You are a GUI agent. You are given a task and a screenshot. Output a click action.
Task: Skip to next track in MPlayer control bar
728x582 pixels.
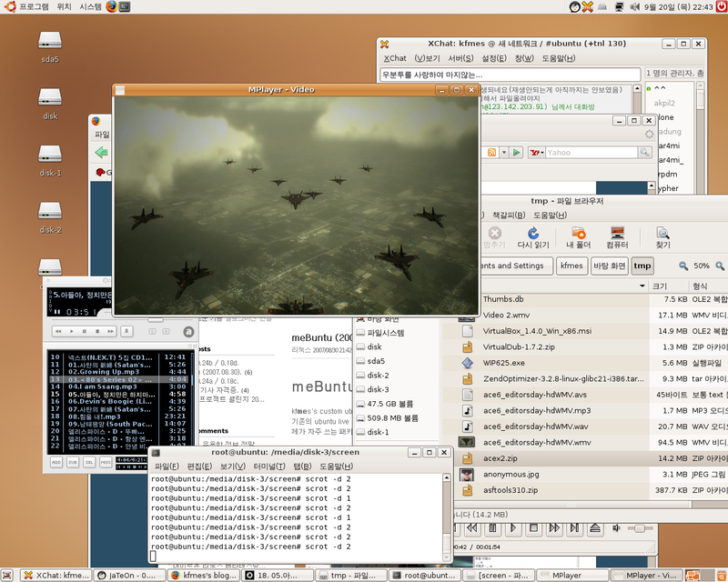coord(574,527)
